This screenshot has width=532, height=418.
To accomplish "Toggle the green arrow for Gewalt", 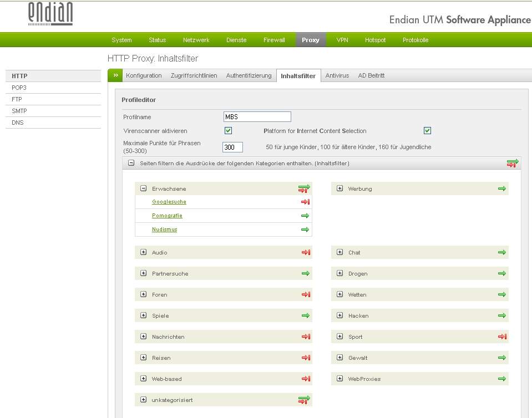I will click(502, 358).
